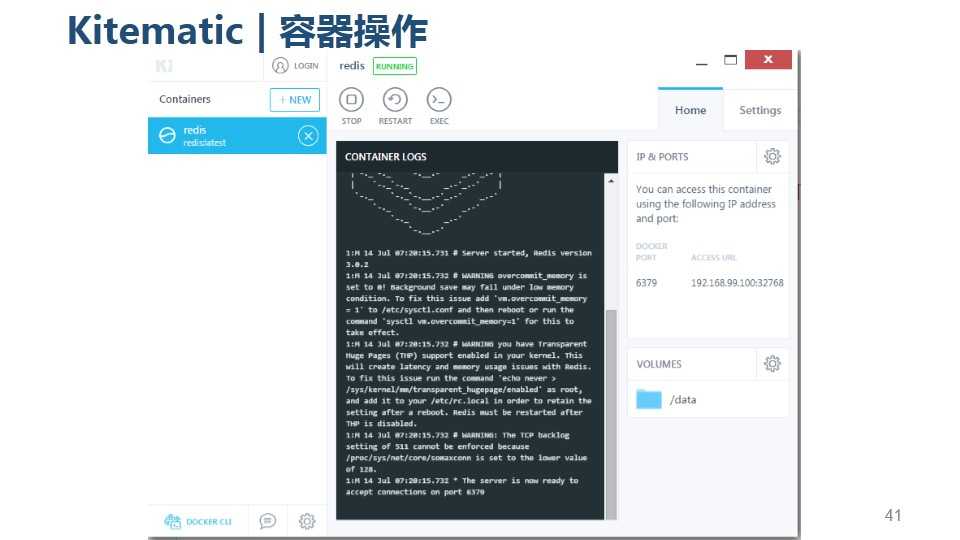Open the feedback chat icon

[268, 521]
